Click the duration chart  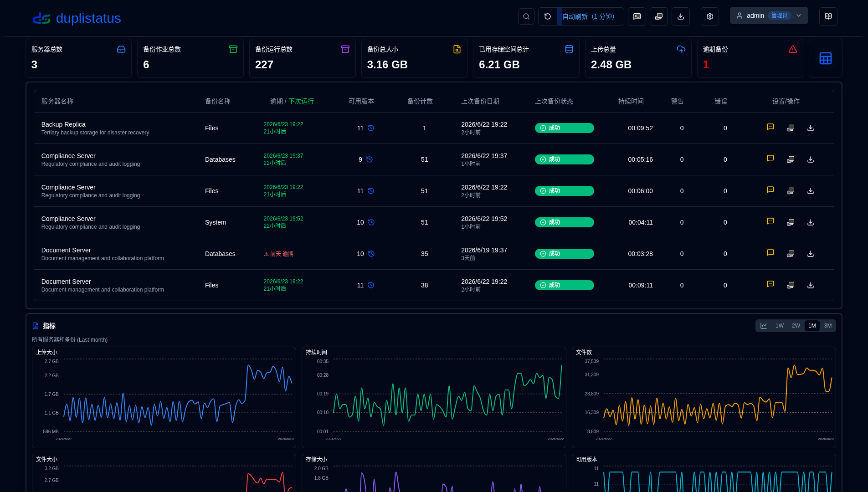pyautogui.click(x=434, y=397)
